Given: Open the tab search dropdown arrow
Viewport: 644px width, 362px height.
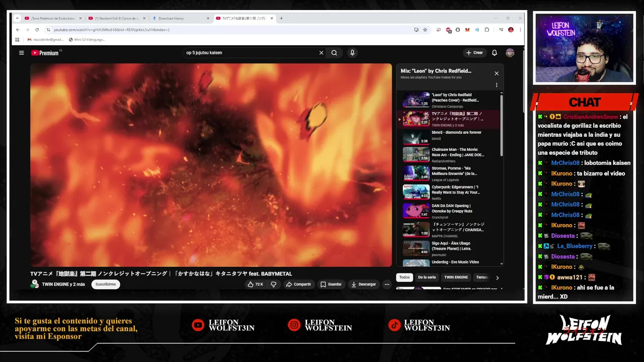Looking at the screenshot, I should (x=17, y=18).
